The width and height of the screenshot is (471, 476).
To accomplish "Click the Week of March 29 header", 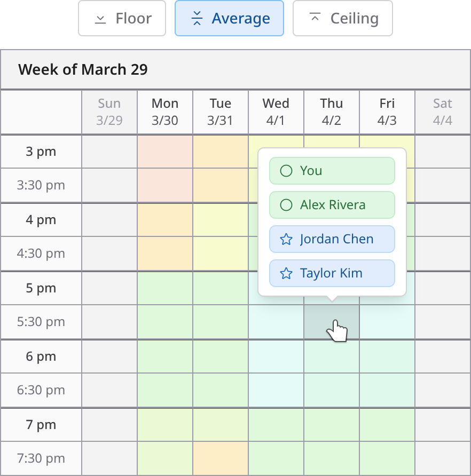I will [83, 69].
